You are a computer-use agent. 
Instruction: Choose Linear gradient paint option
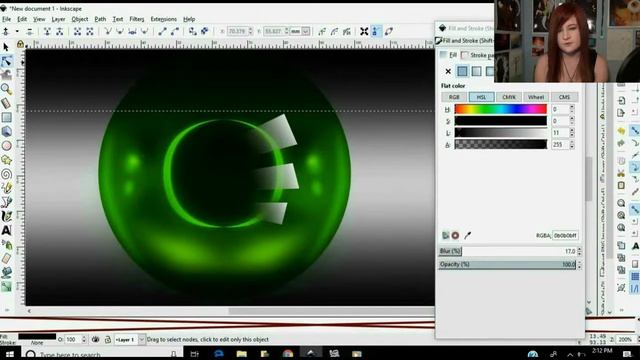[476, 71]
